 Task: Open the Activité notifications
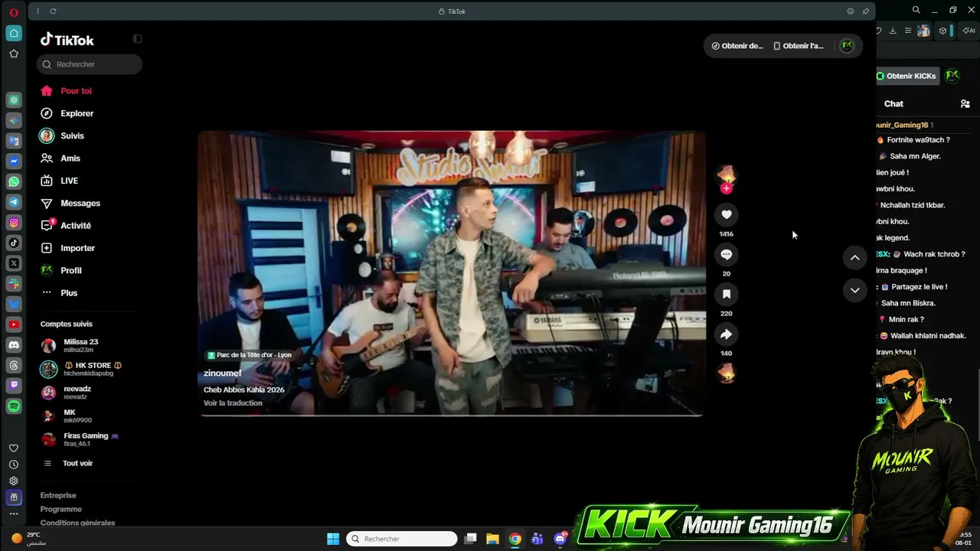point(66,226)
